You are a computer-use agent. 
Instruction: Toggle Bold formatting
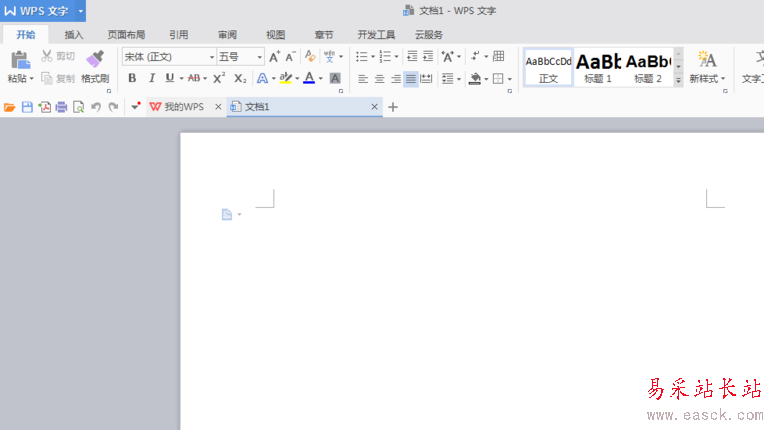tap(132, 78)
